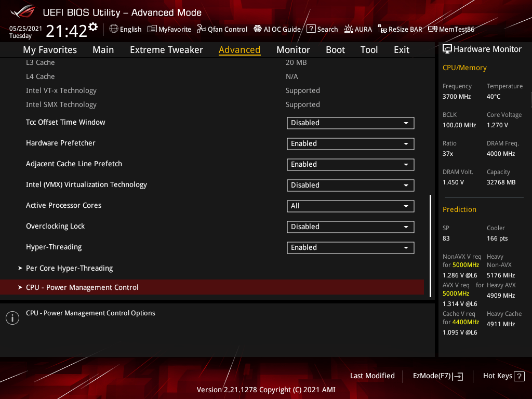The width and height of the screenshot is (532, 399).
Task: Click the CPU - Power Management Control Options help text
Action: [x=90, y=313]
